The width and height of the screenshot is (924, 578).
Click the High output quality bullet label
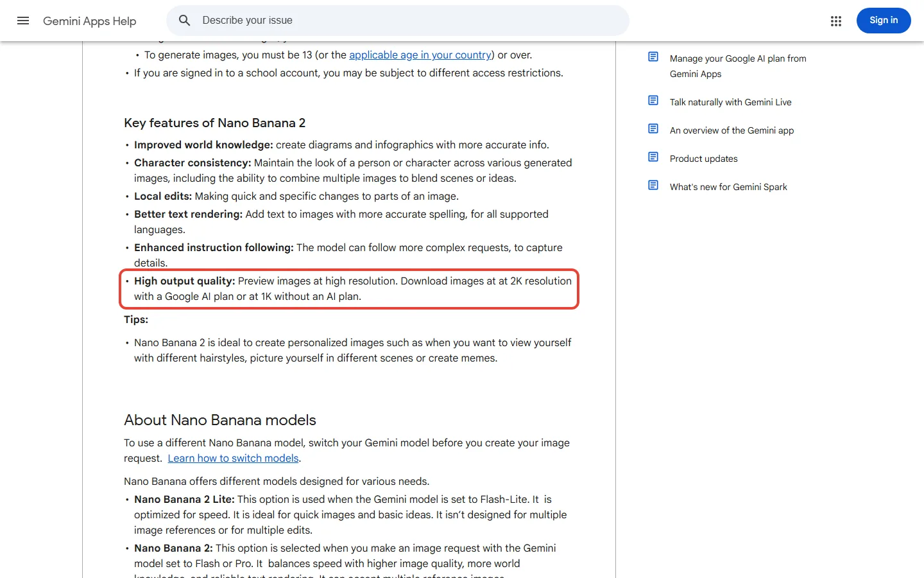coord(185,281)
